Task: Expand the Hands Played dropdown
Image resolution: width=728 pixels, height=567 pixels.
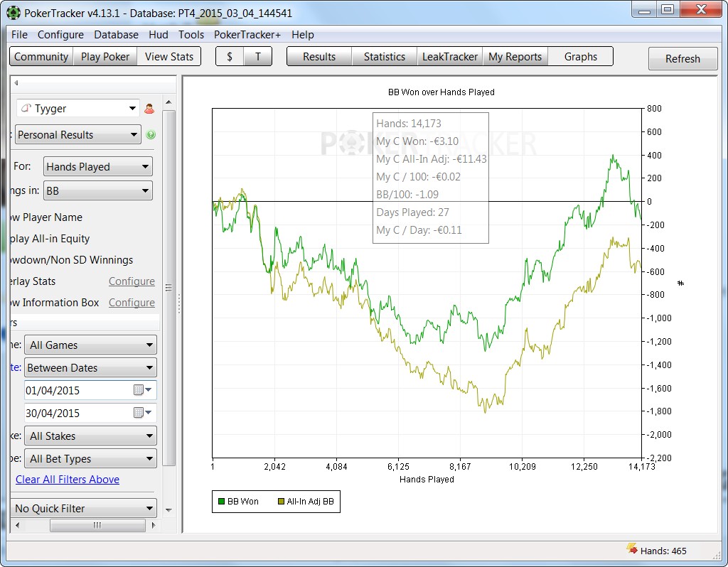Action: pyautogui.click(x=98, y=166)
